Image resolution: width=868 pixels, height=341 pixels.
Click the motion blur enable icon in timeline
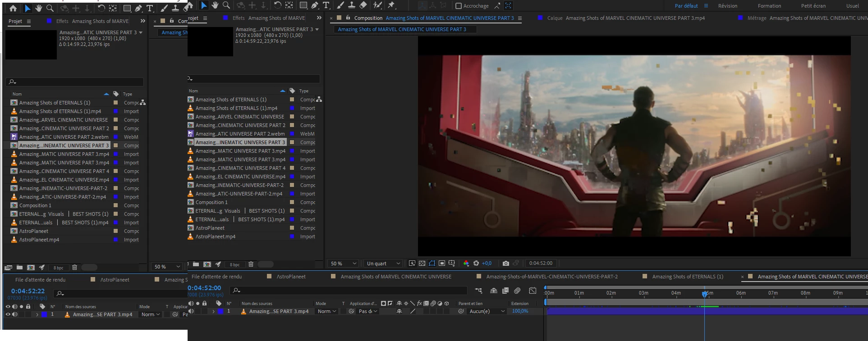click(517, 291)
